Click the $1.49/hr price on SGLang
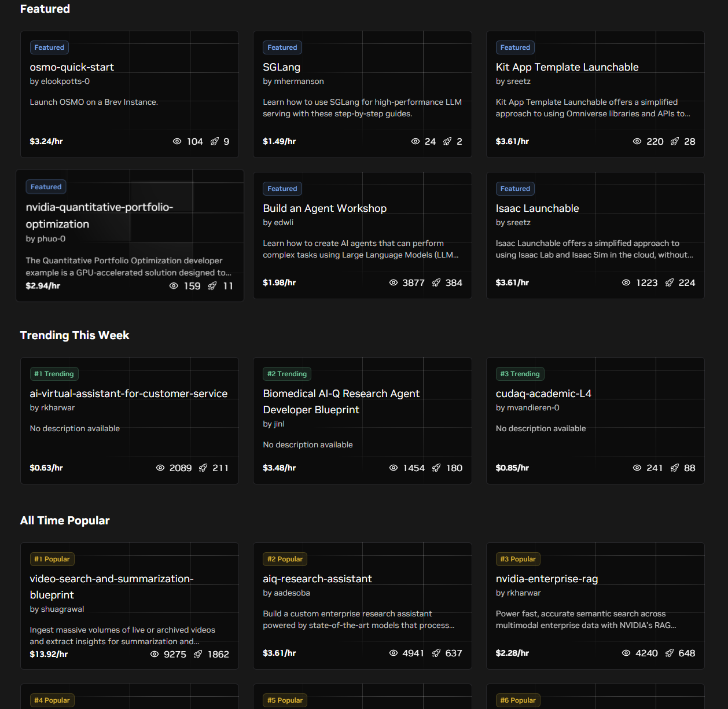 pyautogui.click(x=279, y=141)
